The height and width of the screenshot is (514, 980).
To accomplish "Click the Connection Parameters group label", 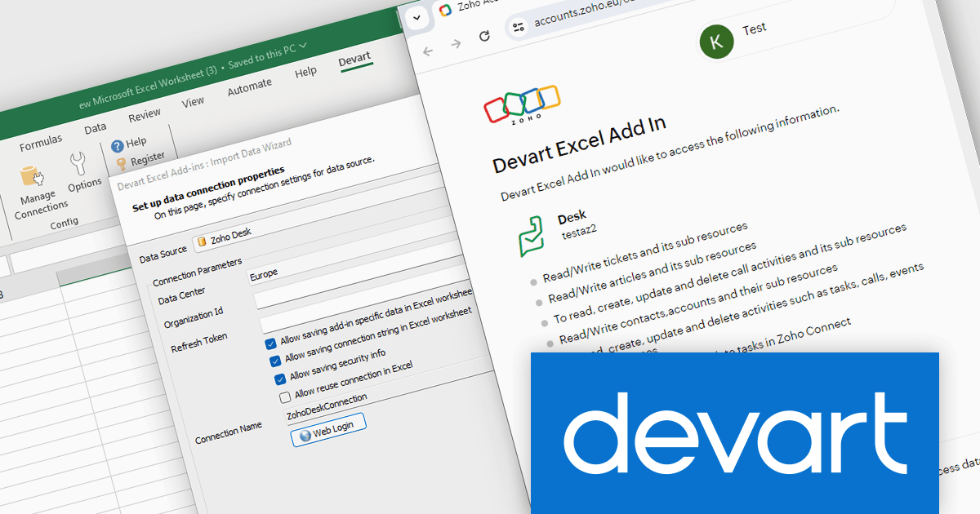I will 197,272.
